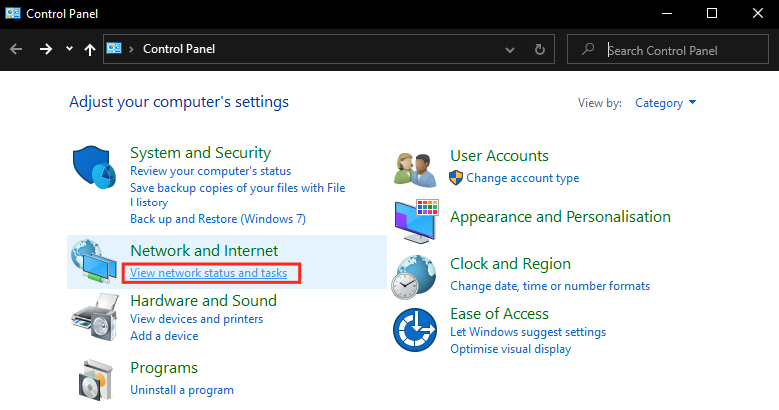Click the chevron before Control Panel breadcrumb
The image size is (779, 410).
(132, 49)
